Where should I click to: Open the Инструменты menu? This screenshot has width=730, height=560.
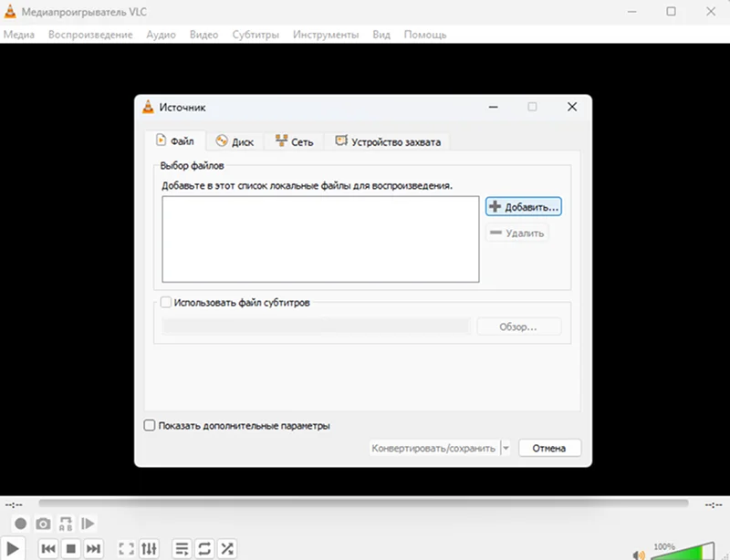click(326, 35)
